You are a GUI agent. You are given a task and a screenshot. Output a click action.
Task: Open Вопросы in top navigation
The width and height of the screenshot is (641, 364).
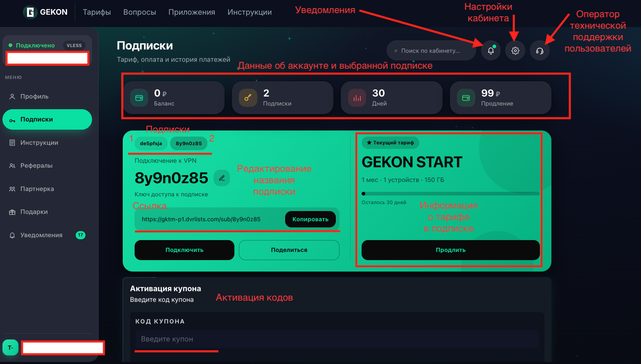(139, 12)
